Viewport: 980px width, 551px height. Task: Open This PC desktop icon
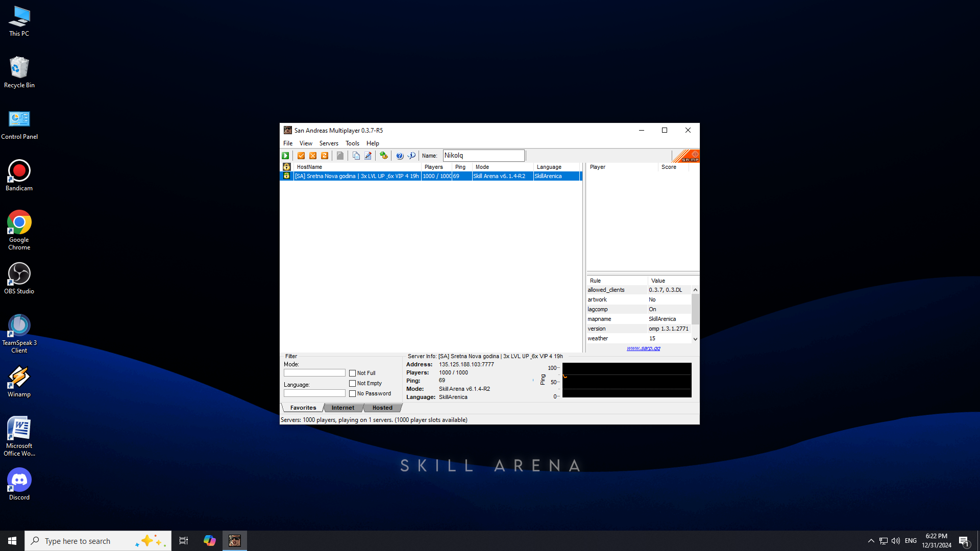pyautogui.click(x=19, y=21)
